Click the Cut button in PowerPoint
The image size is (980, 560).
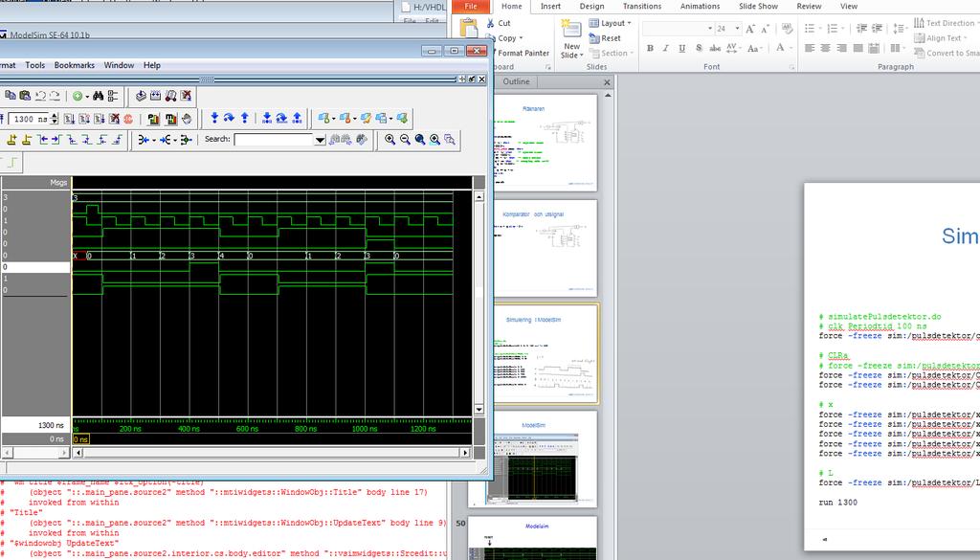coord(499,23)
